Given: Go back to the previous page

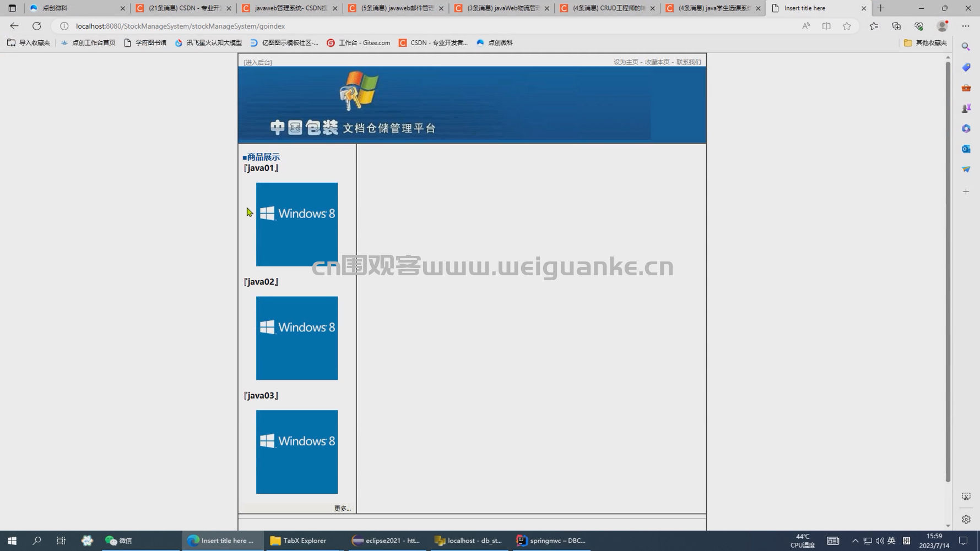Looking at the screenshot, I should pyautogui.click(x=14, y=26).
